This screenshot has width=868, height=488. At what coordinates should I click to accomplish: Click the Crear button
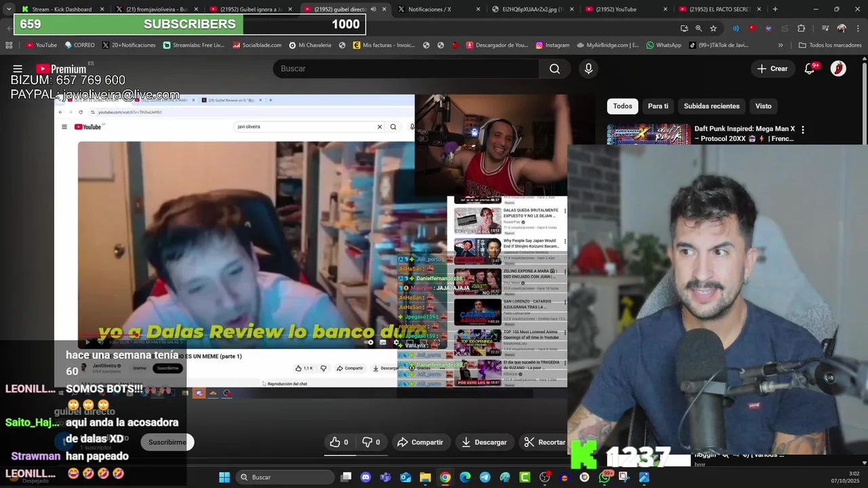click(x=772, y=68)
